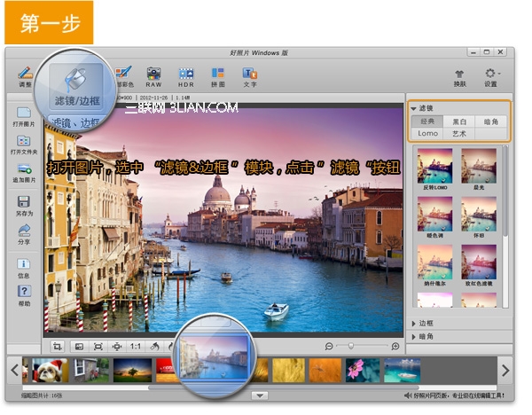Open the 信息 info icon

tap(24, 268)
